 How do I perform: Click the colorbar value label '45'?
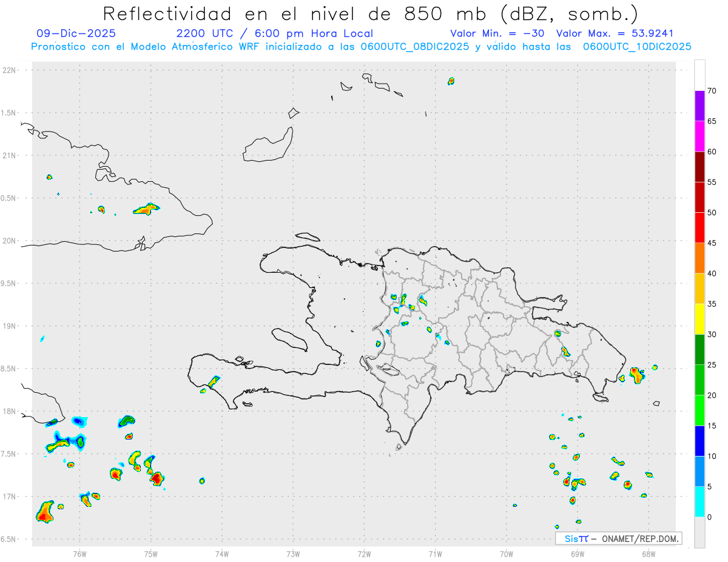pos(712,243)
